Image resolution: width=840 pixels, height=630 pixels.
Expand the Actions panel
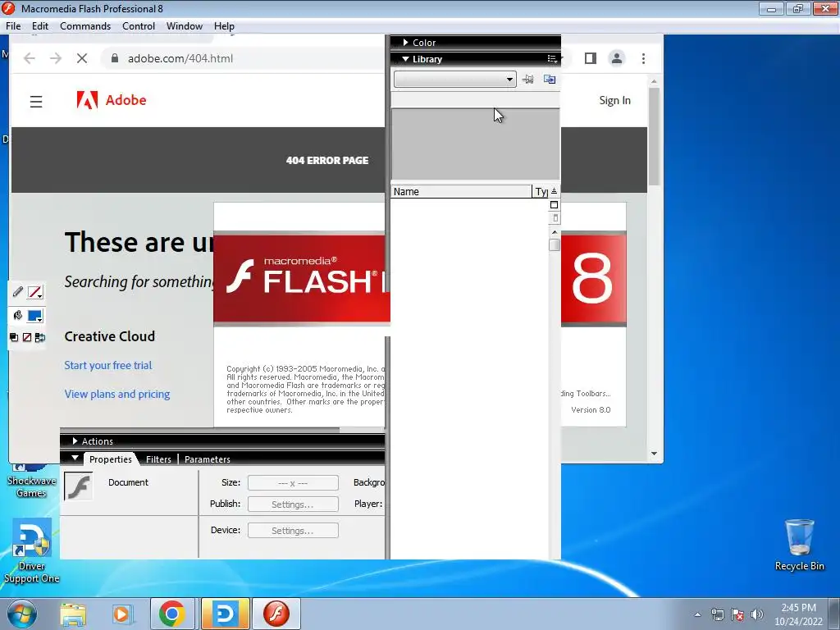click(x=75, y=441)
